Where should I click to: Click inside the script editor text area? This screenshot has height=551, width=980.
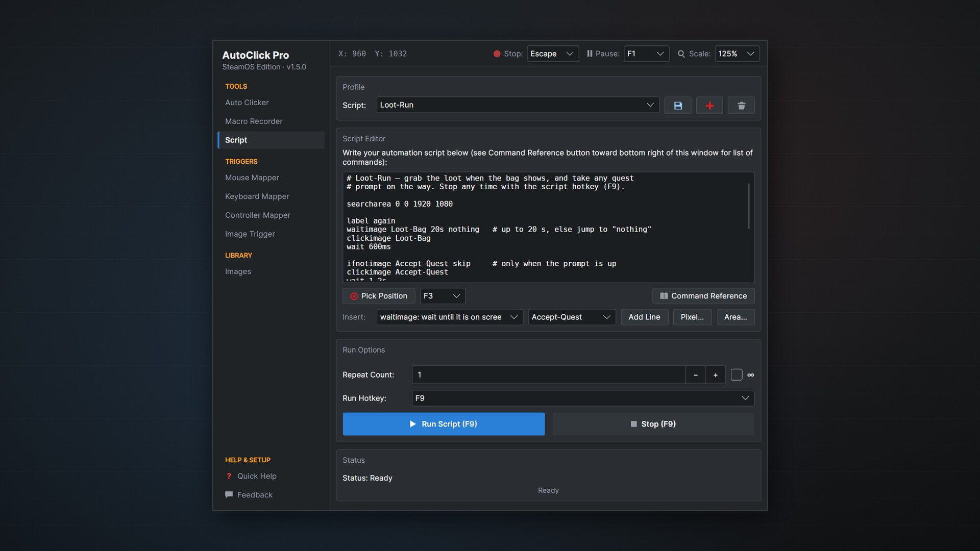click(x=548, y=227)
